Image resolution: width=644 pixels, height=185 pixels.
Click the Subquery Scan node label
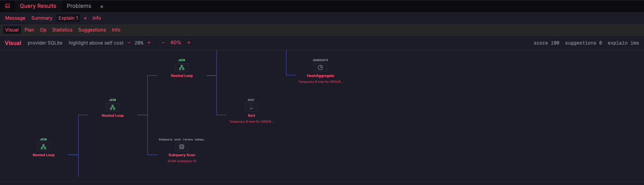pyautogui.click(x=182, y=155)
